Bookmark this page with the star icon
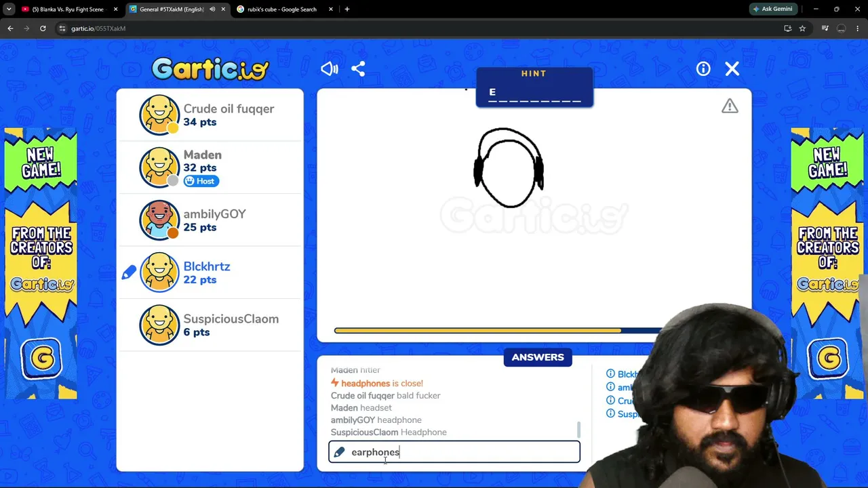The height and width of the screenshot is (488, 868). [x=802, y=28]
